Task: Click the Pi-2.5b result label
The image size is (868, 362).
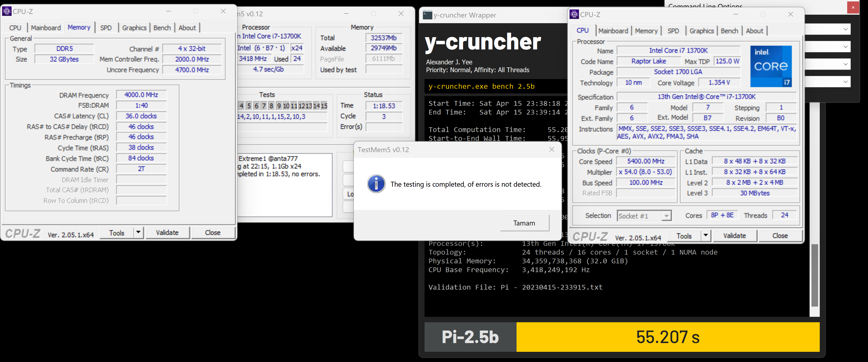Action: pos(470,337)
